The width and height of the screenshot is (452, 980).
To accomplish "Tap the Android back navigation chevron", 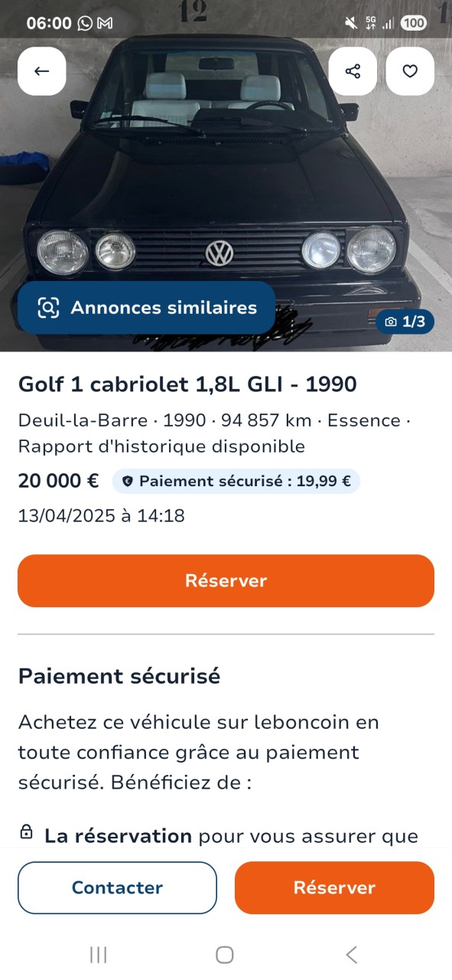I will click(x=352, y=955).
